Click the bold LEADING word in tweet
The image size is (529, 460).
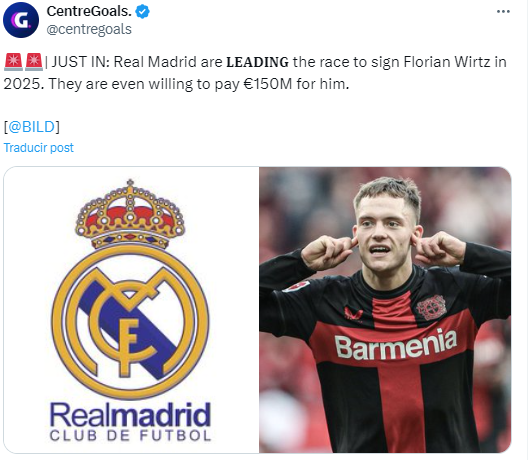pyautogui.click(x=257, y=62)
